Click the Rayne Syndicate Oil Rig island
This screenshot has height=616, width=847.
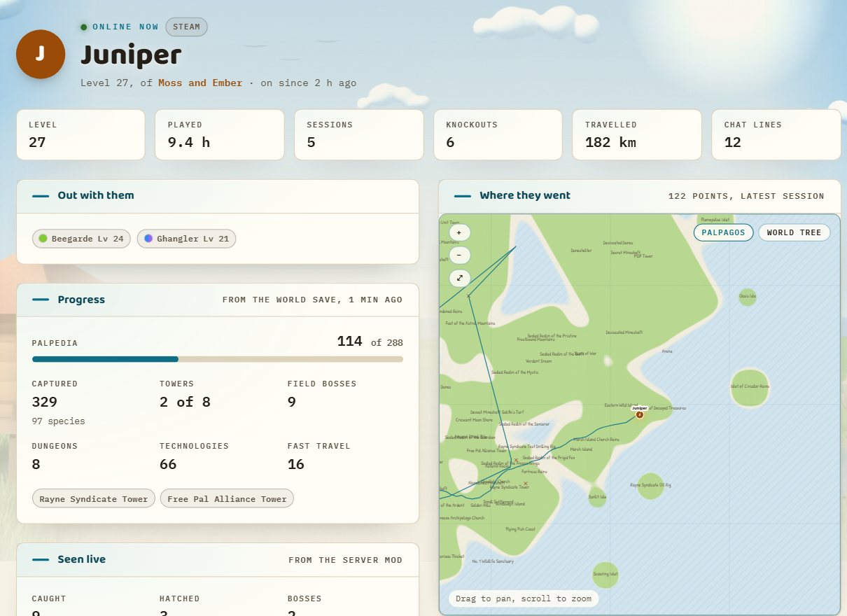click(651, 485)
